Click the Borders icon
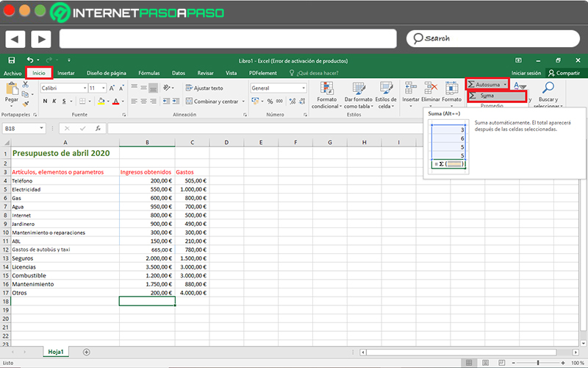 point(82,102)
